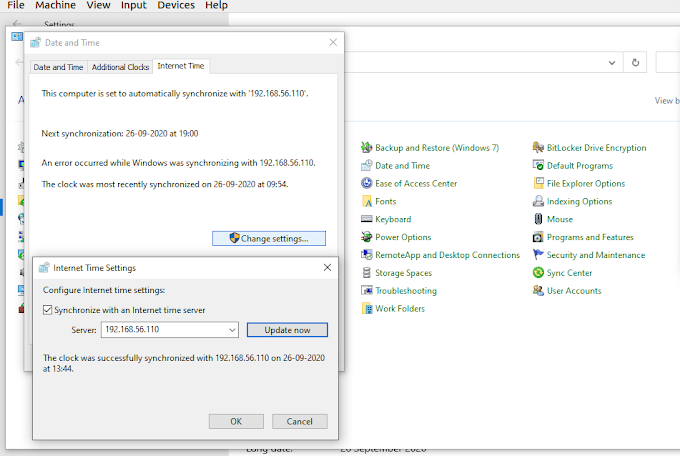Expand the address bar history dropdown
Screen dimensions: 680x456
tap(612, 62)
